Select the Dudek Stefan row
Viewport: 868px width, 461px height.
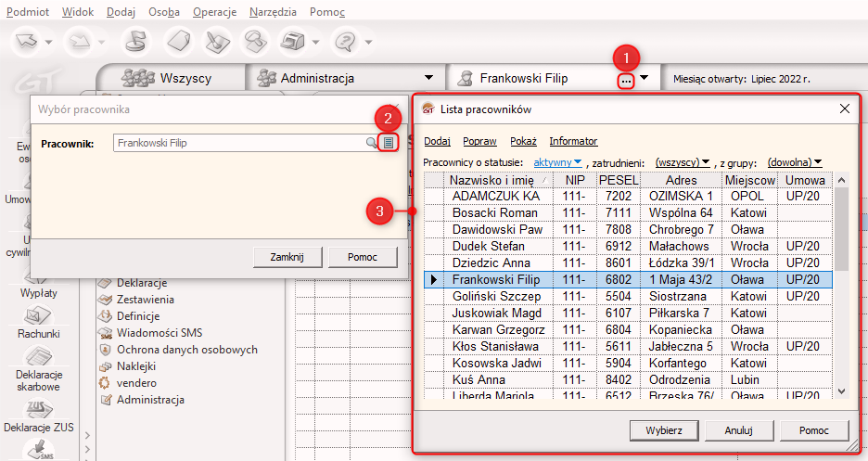point(629,247)
